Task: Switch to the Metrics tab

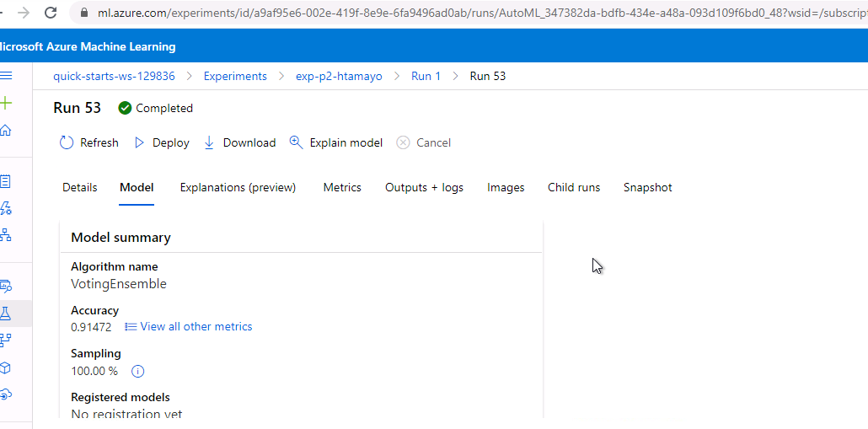Action: point(342,188)
